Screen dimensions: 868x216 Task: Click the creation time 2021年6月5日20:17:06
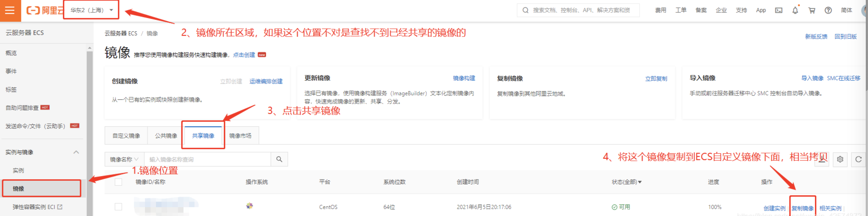coord(484,207)
